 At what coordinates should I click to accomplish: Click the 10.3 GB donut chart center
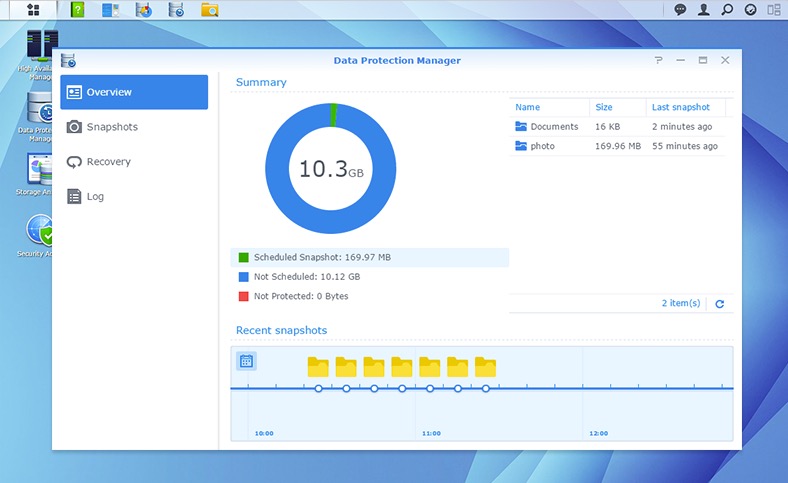(x=331, y=169)
